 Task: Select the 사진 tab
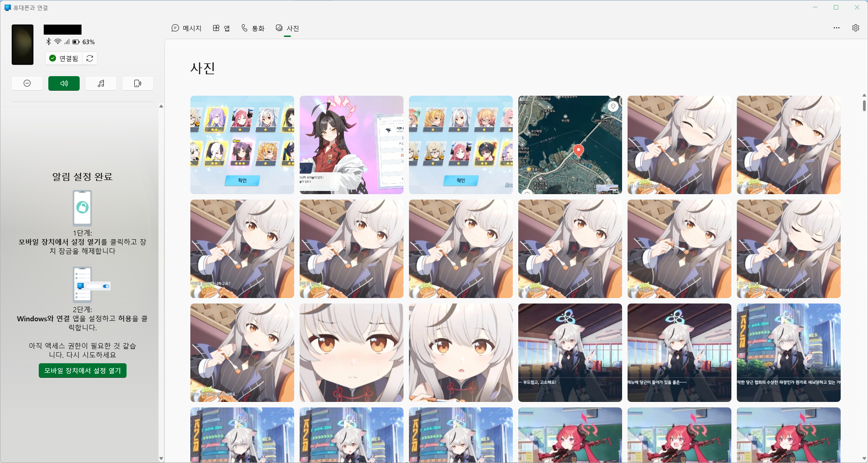(287, 28)
